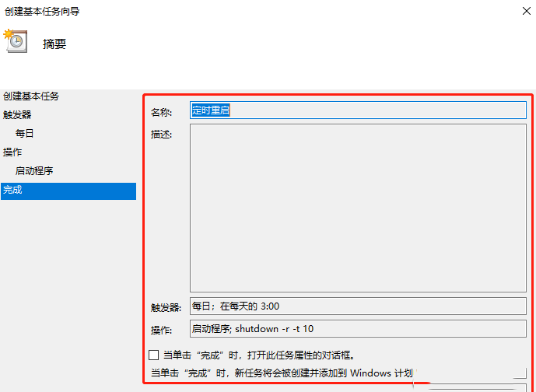Click the 操作: label beside the shutdown field
Screen dimensions: 536x392
pyautogui.click(x=161, y=330)
